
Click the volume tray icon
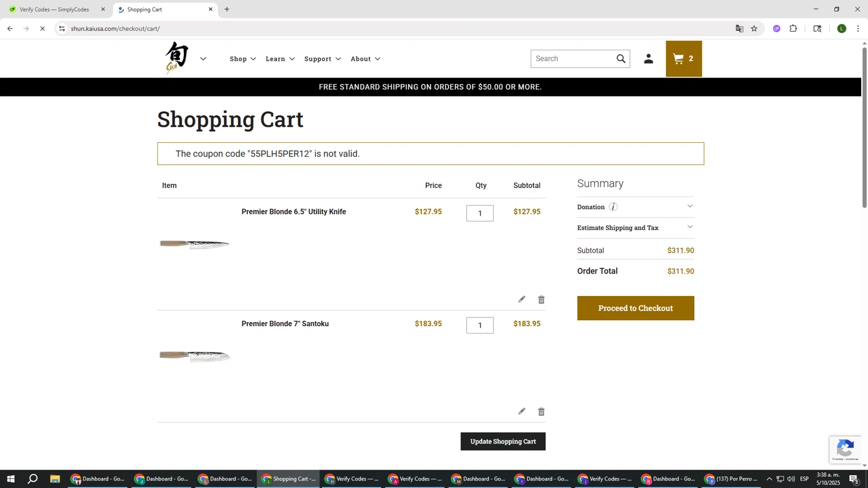(791, 479)
